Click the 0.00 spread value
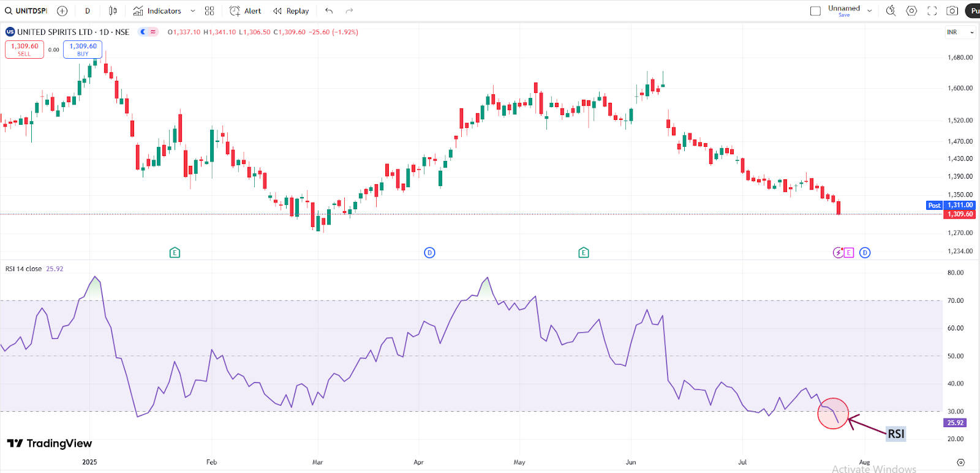This screenshot has height=473, width=980. (x=54, y=50)
